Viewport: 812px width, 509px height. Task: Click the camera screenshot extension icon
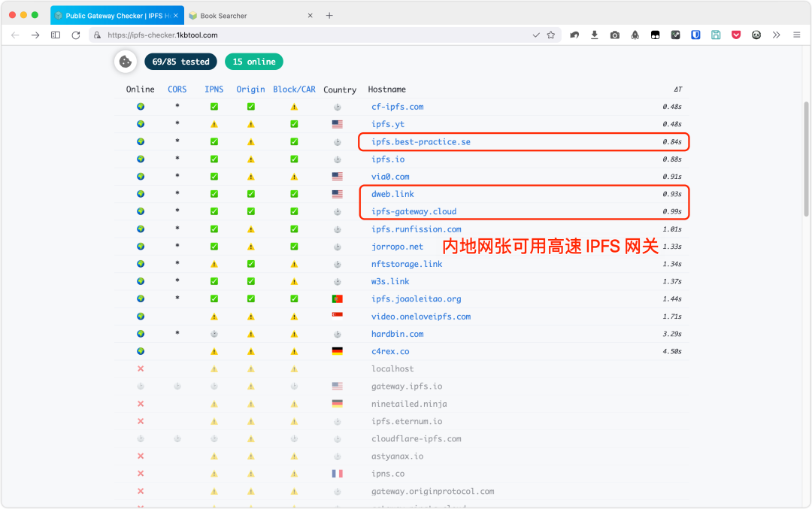click(x=615, y=35)
